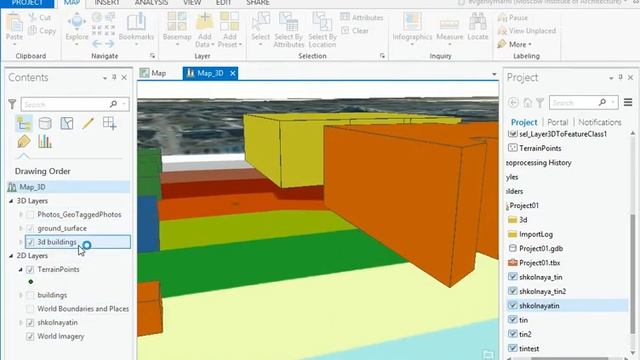Switch Contents to List By Charts

pyautogui.click(x=45, y=142)
